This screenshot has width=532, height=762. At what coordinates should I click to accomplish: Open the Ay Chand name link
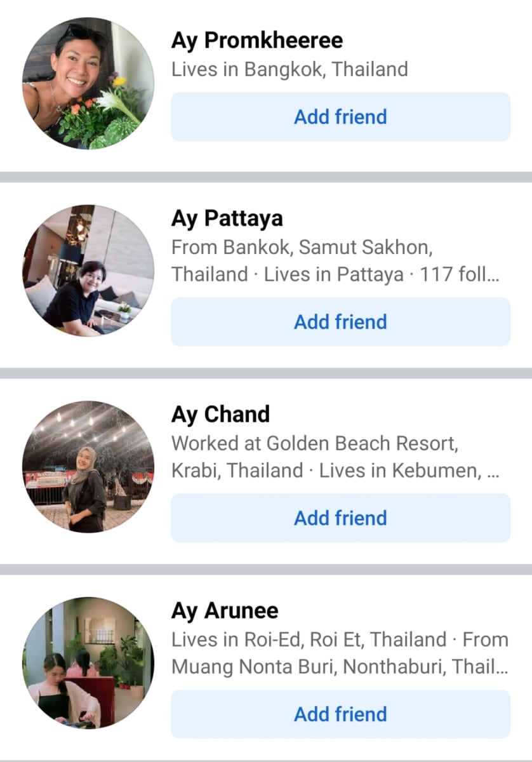pyautogui.click(x=221, y=415)
